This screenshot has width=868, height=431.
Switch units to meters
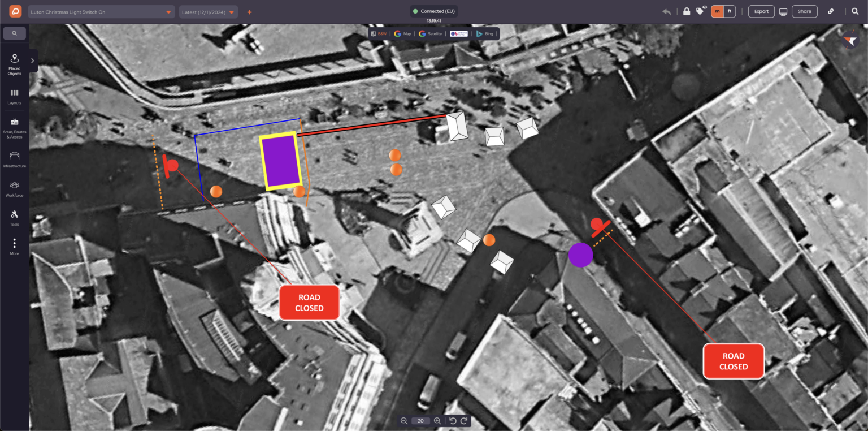point(717,11)
